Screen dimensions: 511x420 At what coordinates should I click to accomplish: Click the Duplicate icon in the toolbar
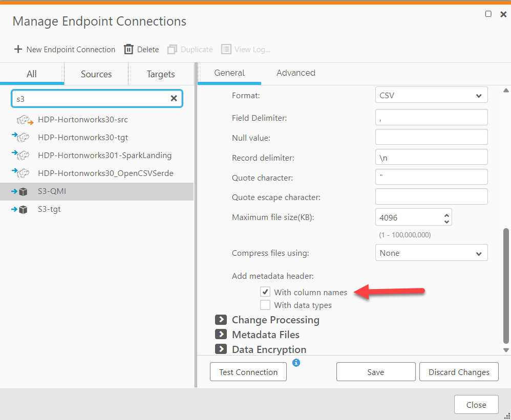(172, 49)
